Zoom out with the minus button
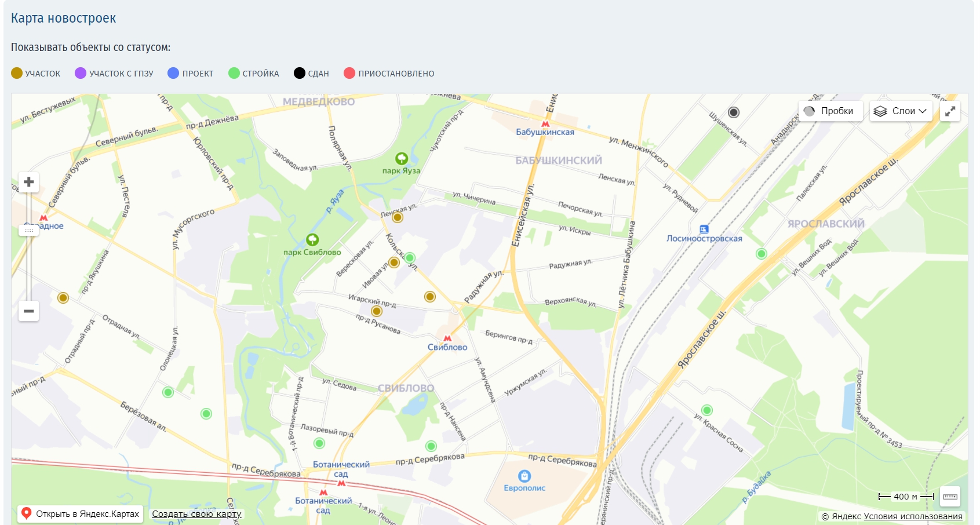This screenshot has height=525, width=980. 28,311
